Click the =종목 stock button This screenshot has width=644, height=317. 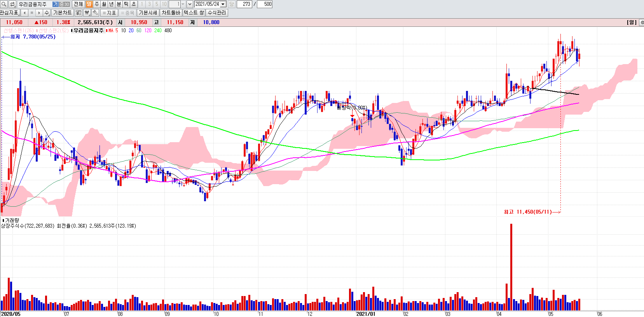pos(127,12)
